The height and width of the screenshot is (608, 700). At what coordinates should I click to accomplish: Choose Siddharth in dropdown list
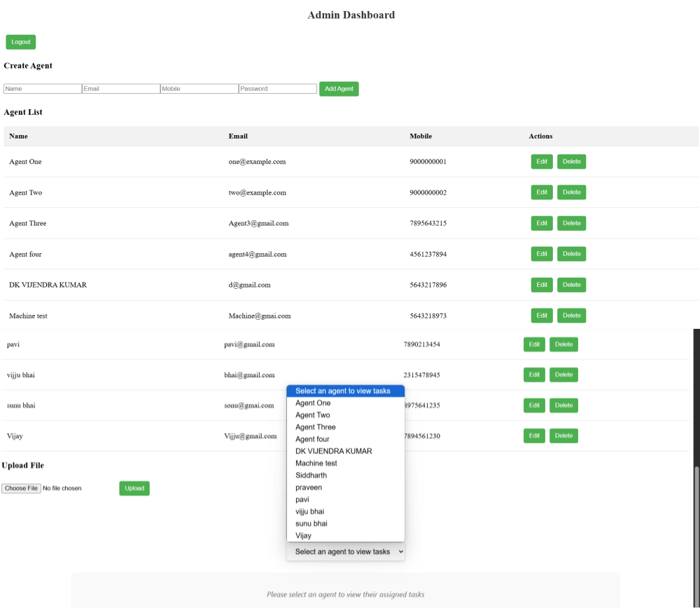tap(346, 476)
